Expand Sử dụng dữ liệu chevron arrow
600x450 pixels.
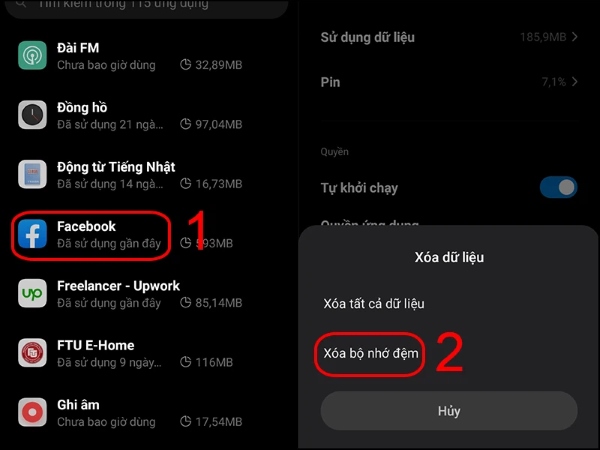(574, 37)
